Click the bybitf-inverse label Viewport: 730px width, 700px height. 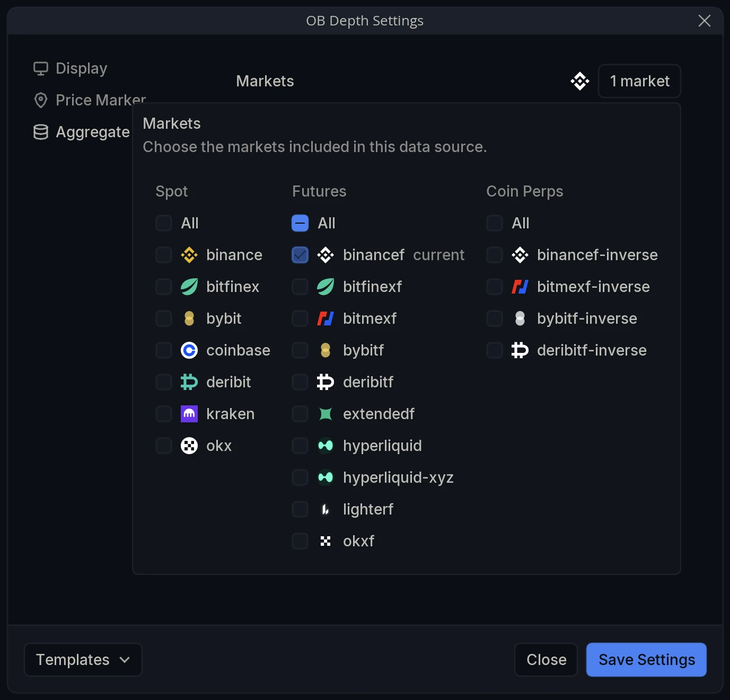click(587, 318)
